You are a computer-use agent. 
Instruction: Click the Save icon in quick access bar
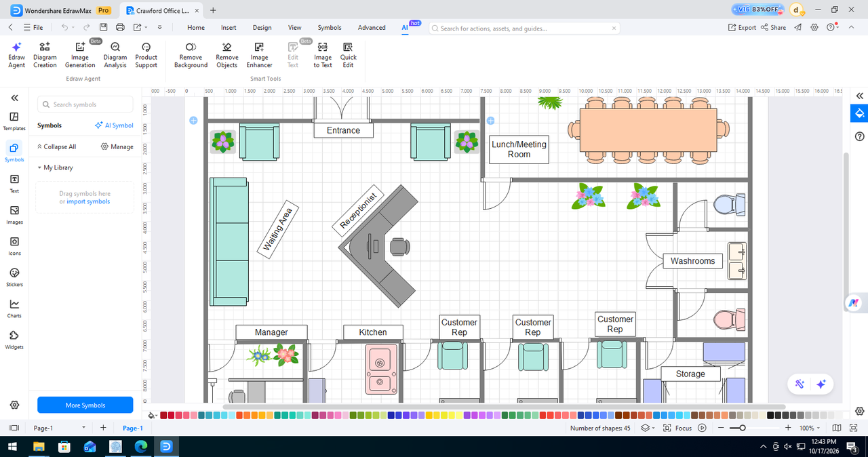click(x=103, y=27)
